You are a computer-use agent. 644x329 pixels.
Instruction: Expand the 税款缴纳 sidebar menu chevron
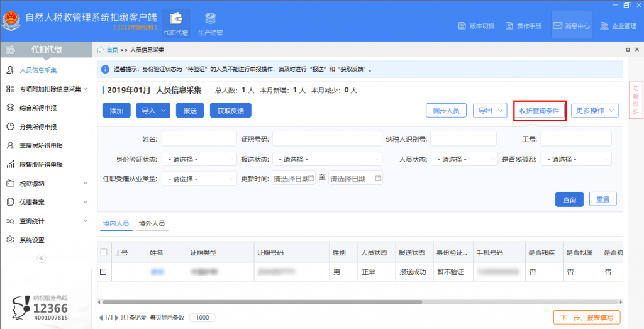pos(86,183)
